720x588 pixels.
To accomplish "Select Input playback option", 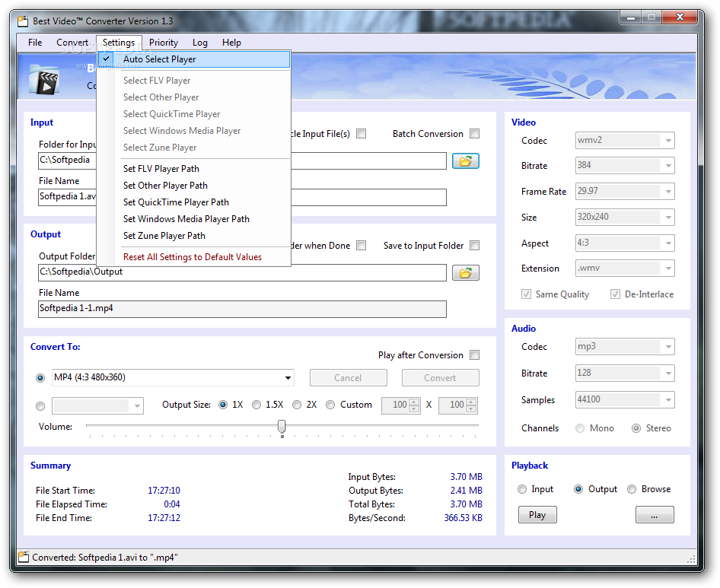I will pyautogui.click(x=521, y=489).
